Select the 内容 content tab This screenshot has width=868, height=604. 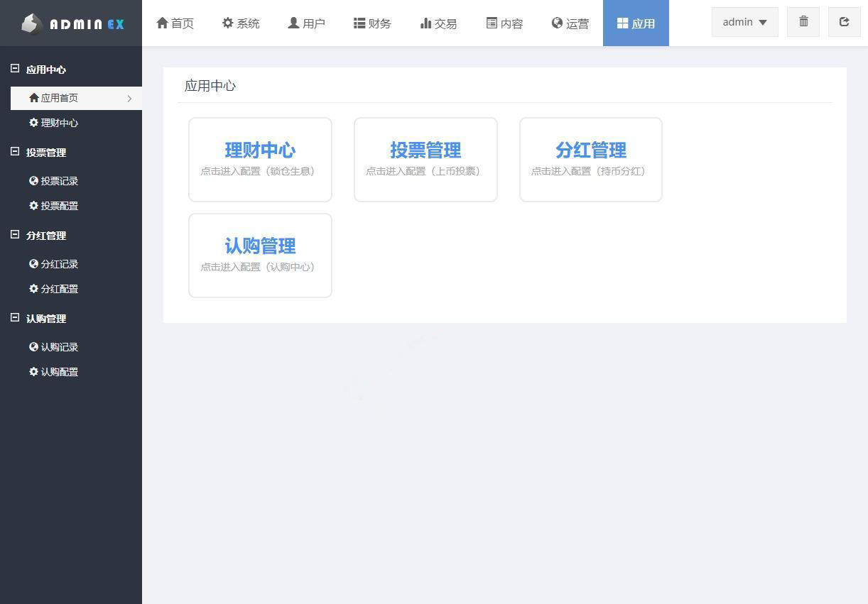(x=504, y=23)
